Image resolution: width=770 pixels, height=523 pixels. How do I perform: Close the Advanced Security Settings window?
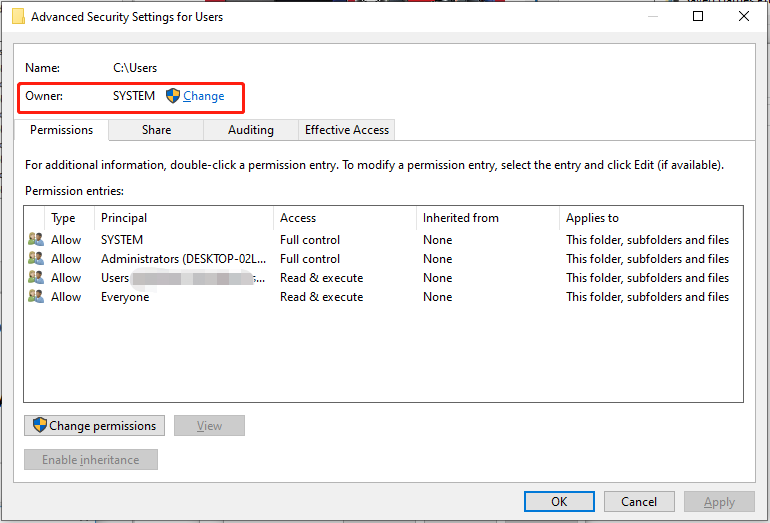[743, 17]
